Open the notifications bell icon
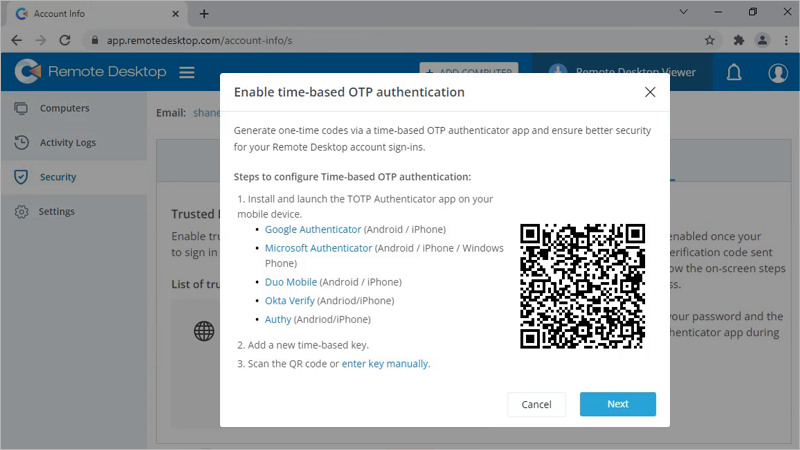This screenshot has width=800, height=450. click(734, 73)
